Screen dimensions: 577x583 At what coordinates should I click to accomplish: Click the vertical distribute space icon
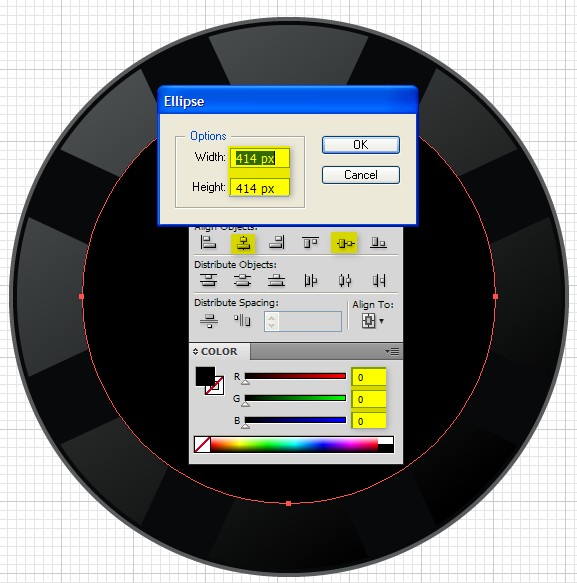click(x=209, y=321)
